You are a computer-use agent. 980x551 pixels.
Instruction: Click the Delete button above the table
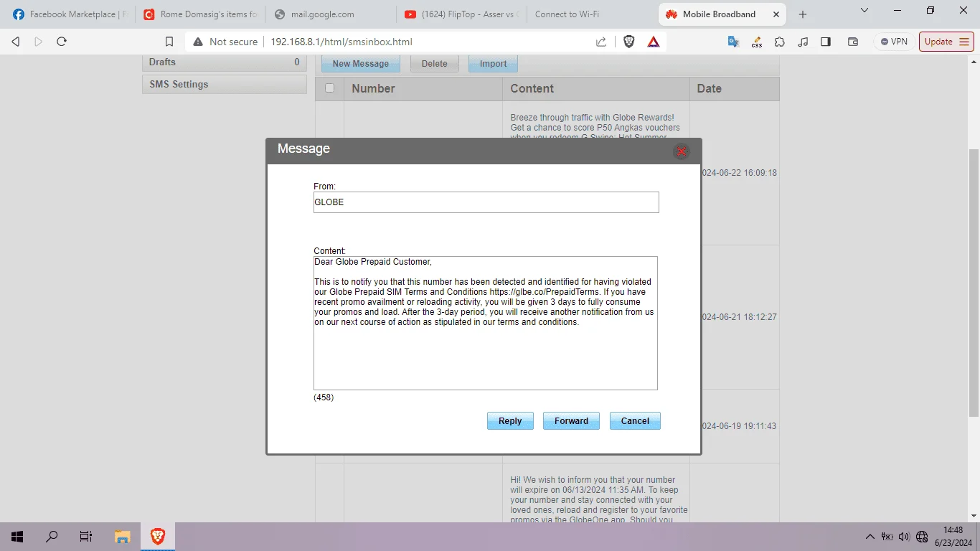(x=435, y=64)
